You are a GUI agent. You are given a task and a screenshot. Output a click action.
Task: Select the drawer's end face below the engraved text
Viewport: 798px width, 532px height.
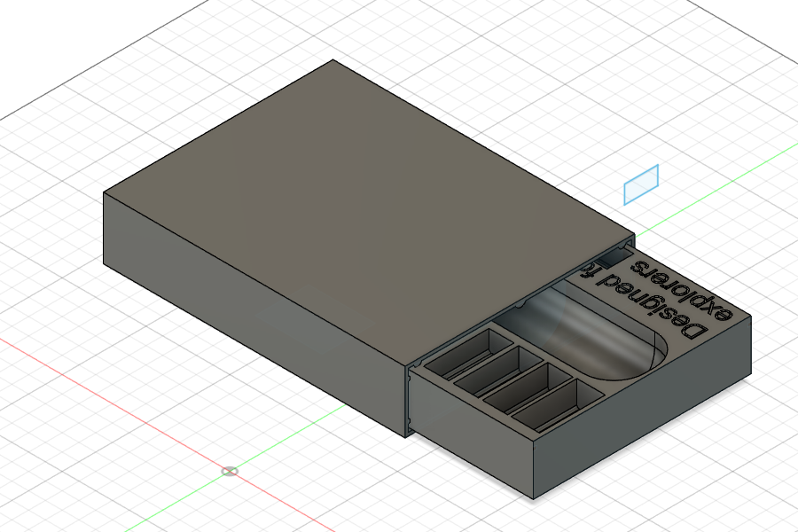[642, 407]
